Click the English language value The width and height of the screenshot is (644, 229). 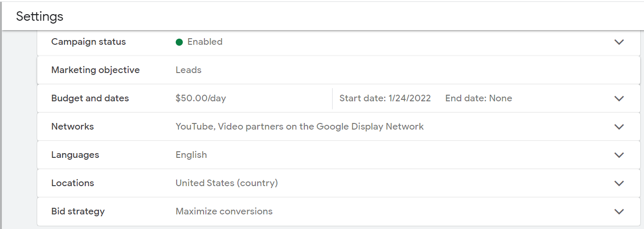coord(191,155)
